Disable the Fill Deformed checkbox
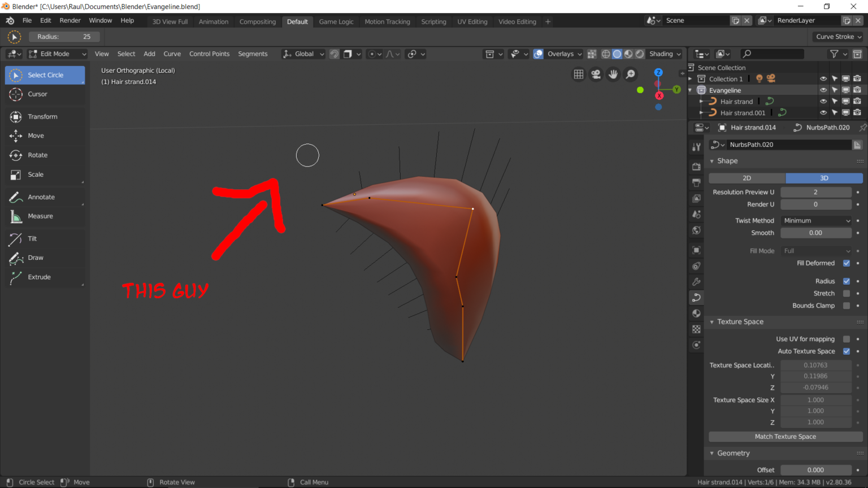 click(x=846, y=263)
